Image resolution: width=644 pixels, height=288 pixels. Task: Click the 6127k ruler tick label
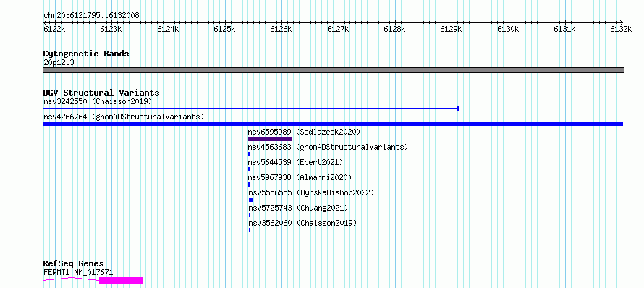pos(338,29)
